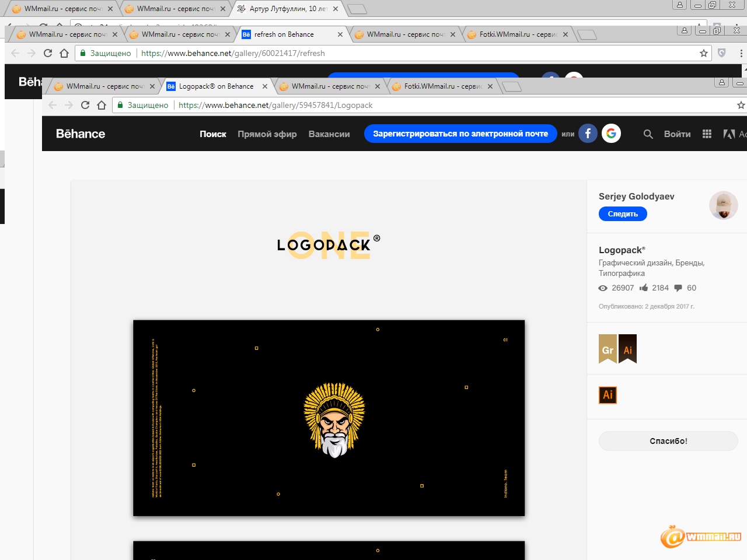747x560 pixels.
Task: Open Поиск in Behance navigation
Action: (x=213, y=134)
